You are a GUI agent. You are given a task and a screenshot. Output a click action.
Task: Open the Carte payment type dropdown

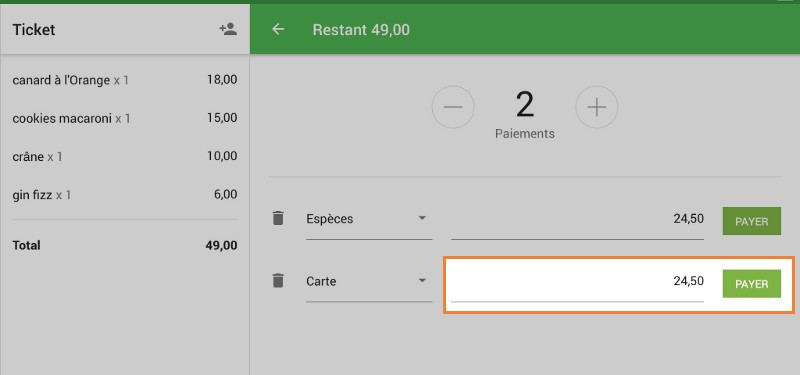click(x=369, y=282)
